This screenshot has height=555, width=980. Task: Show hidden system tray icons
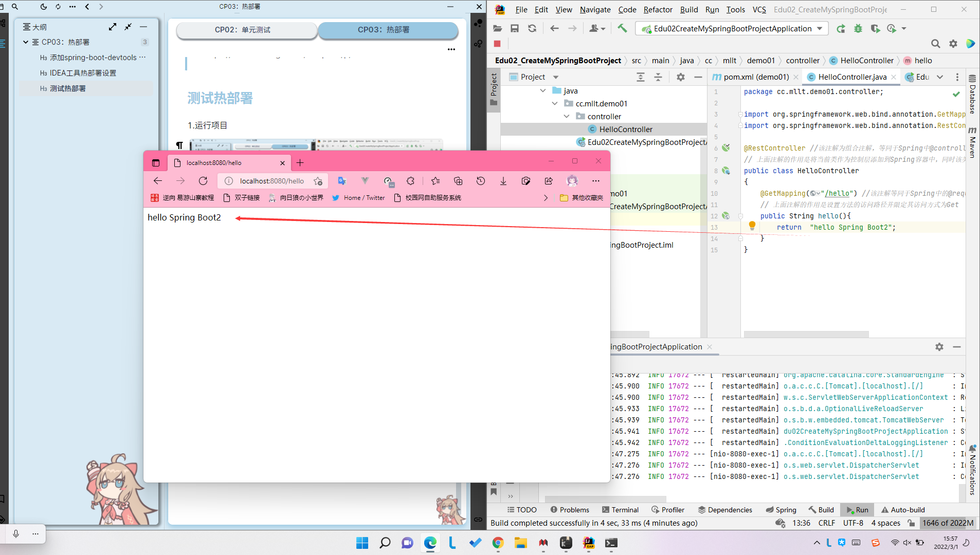pyautogui.click(x=816, y=543)
